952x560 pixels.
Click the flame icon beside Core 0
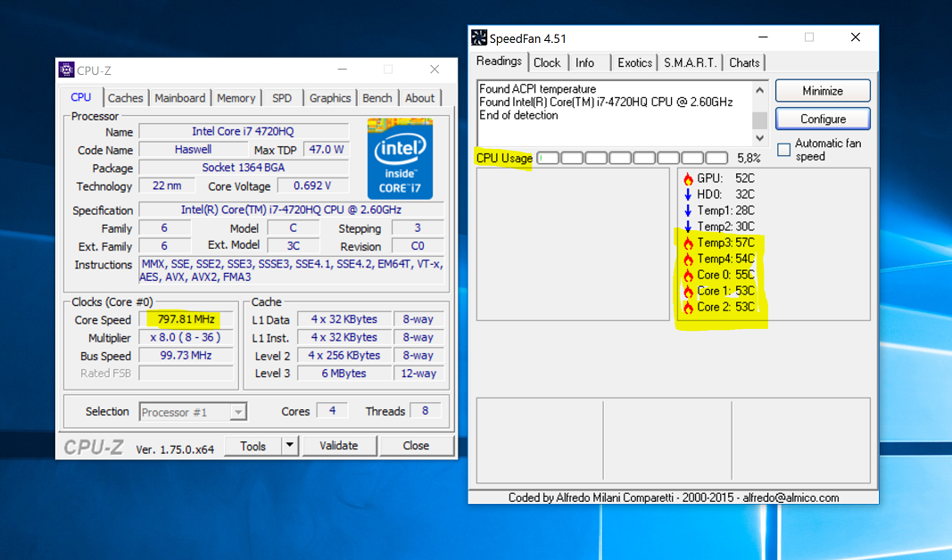tap(688, 275)
